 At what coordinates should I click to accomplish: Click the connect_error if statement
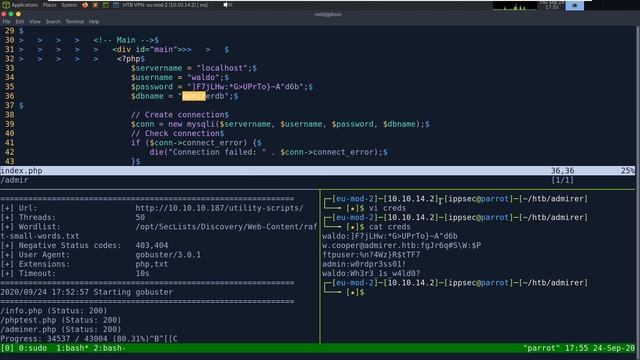coord(196,143)
